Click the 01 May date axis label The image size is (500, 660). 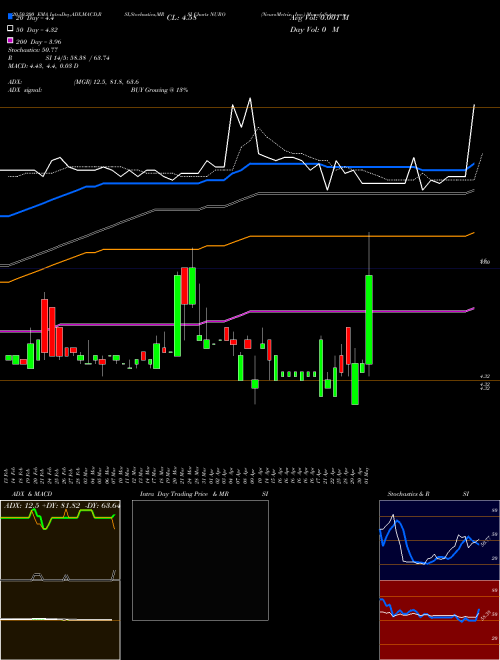coord(369,476)
